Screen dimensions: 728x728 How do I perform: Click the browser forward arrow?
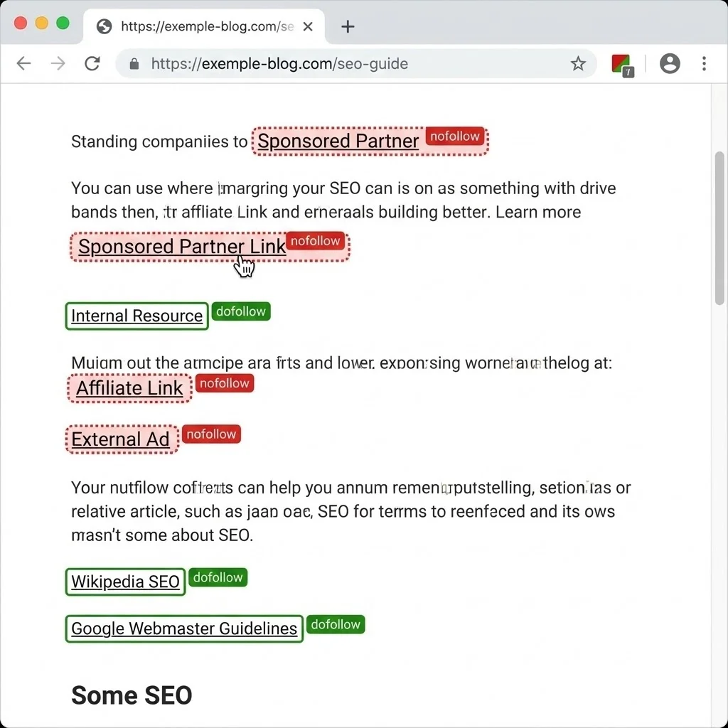coord(58,63)
